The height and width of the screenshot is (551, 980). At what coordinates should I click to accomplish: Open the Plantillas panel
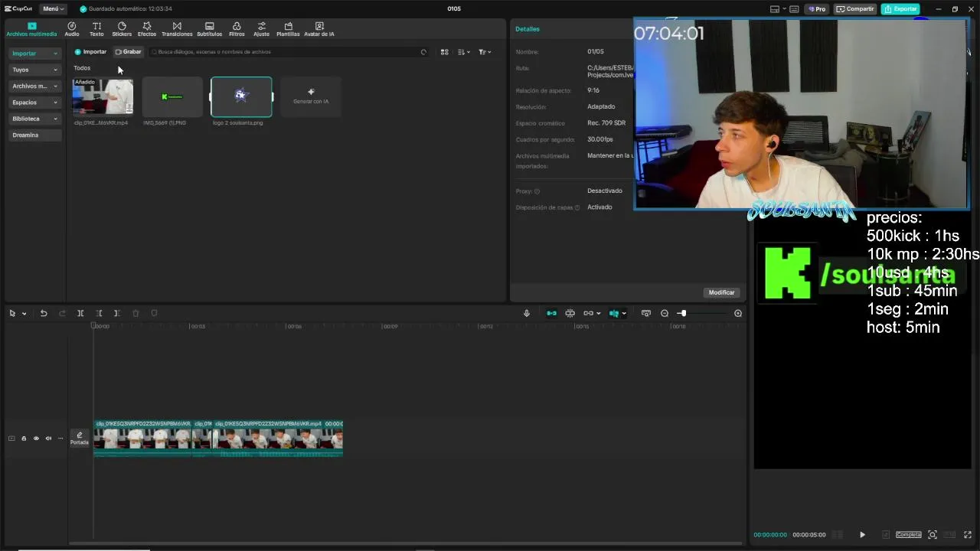click(288, 29)
